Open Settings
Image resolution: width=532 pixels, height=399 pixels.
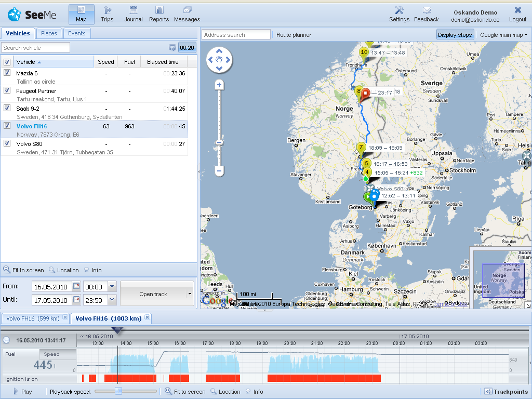(x=400, y=14)
